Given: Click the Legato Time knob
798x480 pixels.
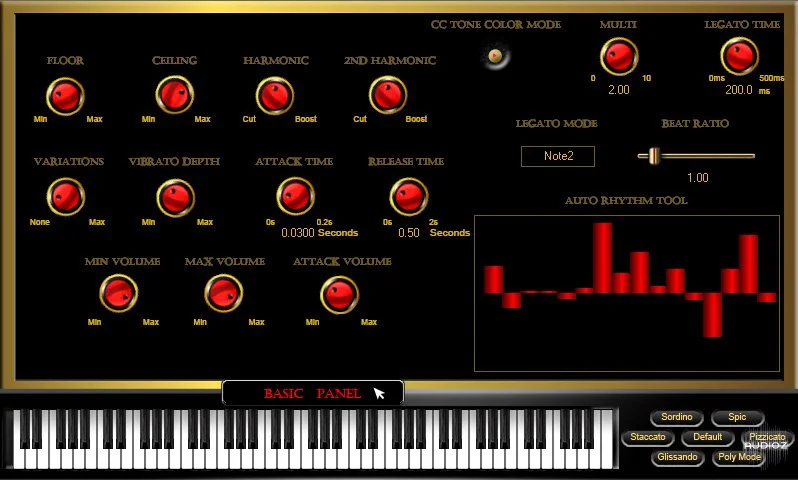Looking at the screenshot, I should [x=739, y=55].
